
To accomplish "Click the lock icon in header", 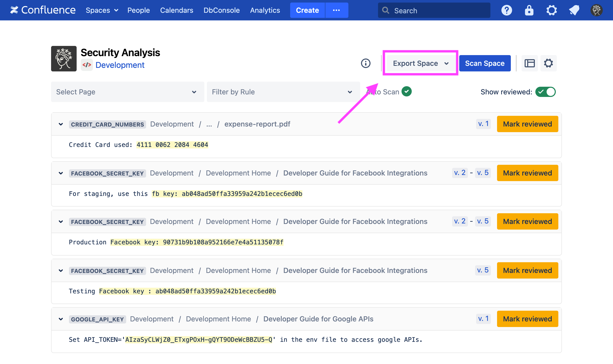I will coord(529,10).
